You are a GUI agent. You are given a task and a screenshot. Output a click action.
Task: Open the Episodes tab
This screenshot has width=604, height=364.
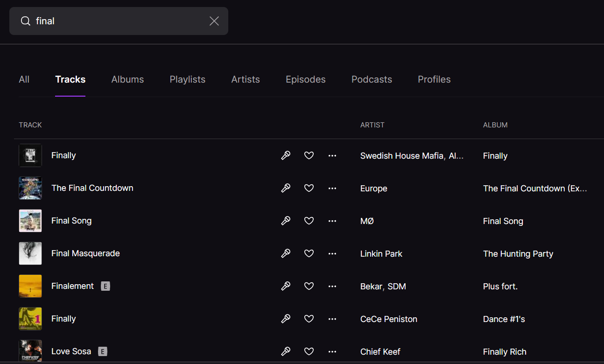[306, 79]
